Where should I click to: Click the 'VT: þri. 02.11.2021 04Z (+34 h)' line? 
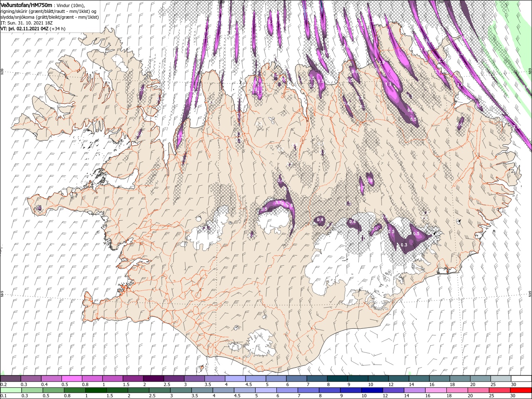33,29
